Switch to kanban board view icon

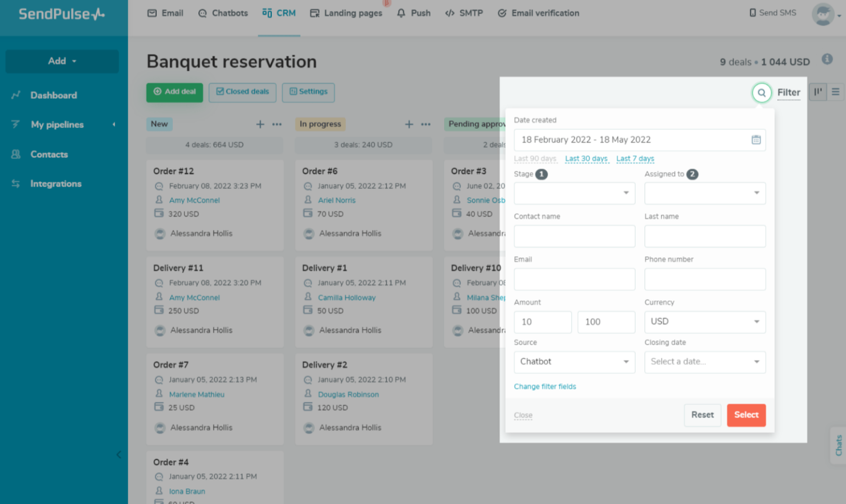(818, 92)
